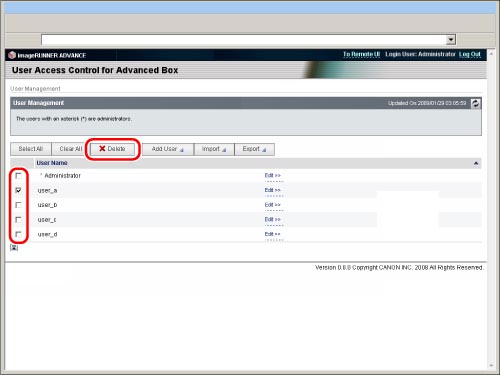Uncheck the user_a checkbox
The height and width of the screenshot is (375, 500).
pyautogui.click(x=18, y=190)
